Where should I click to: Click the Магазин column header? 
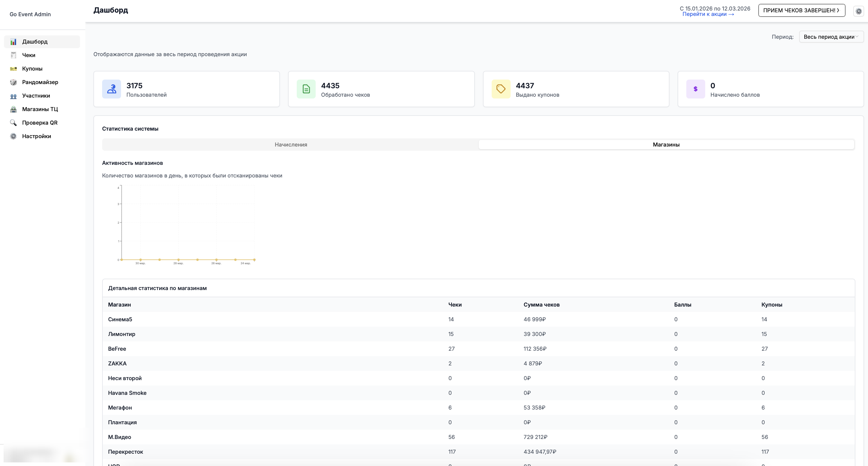point(119,304)
